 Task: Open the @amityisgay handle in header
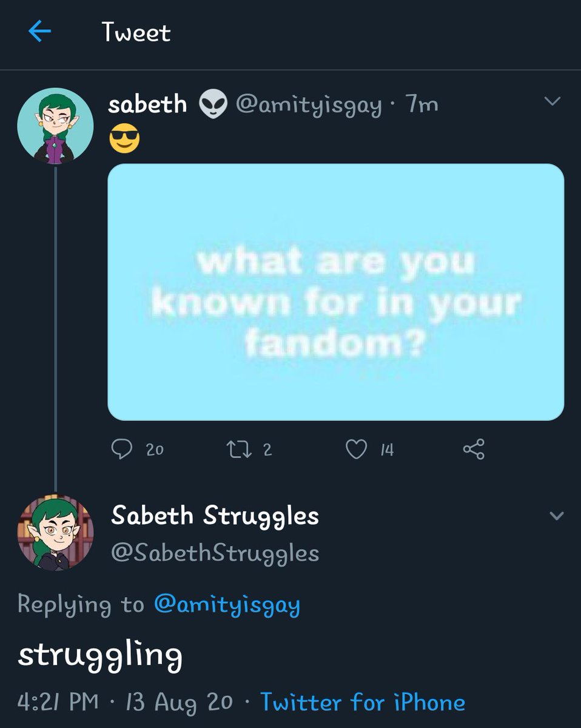[x=309, y=106]
